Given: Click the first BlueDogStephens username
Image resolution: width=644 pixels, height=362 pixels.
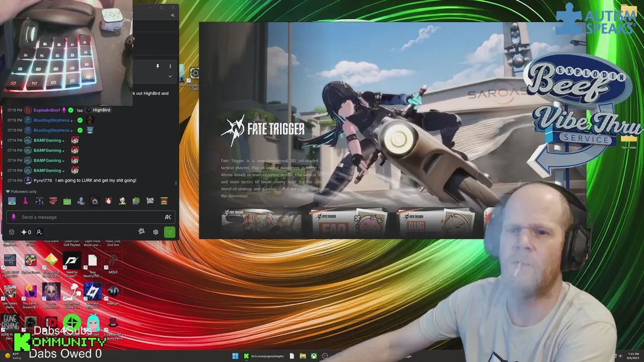Looking at the screenshot, I should pos(51,120).
